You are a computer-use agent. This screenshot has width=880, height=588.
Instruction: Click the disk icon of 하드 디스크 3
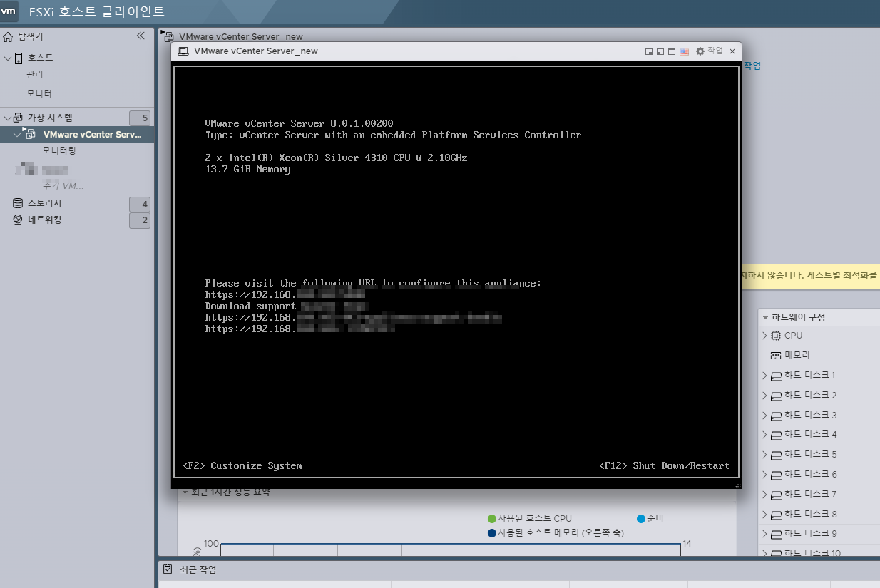(x=777, y=416)
